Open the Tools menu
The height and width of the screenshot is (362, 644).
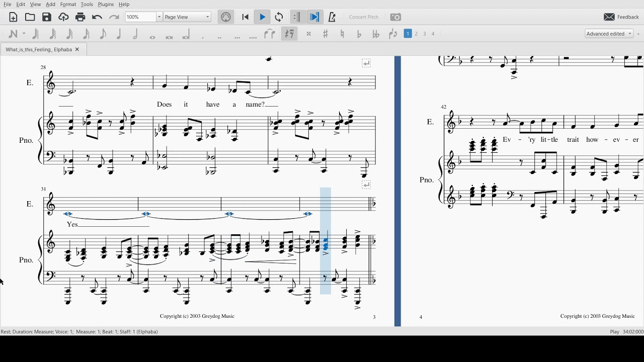pyautogui.click(x=87, y=5)
